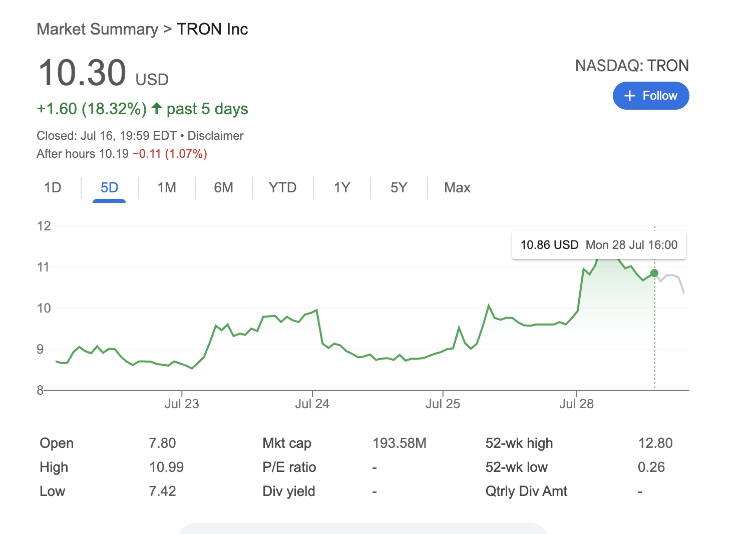756x534 pixels.
Task: Click the Qtrly Div Amt label
Action: click(x=526, y=491)
